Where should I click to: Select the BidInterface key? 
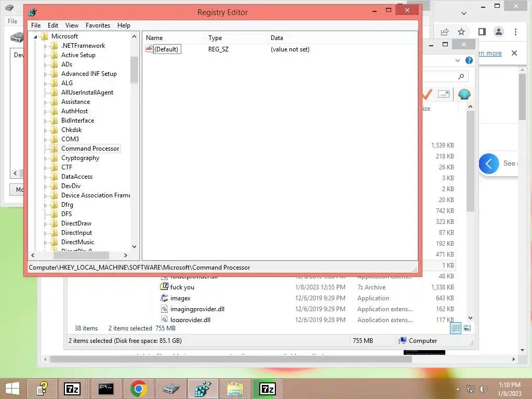point(77,121)
